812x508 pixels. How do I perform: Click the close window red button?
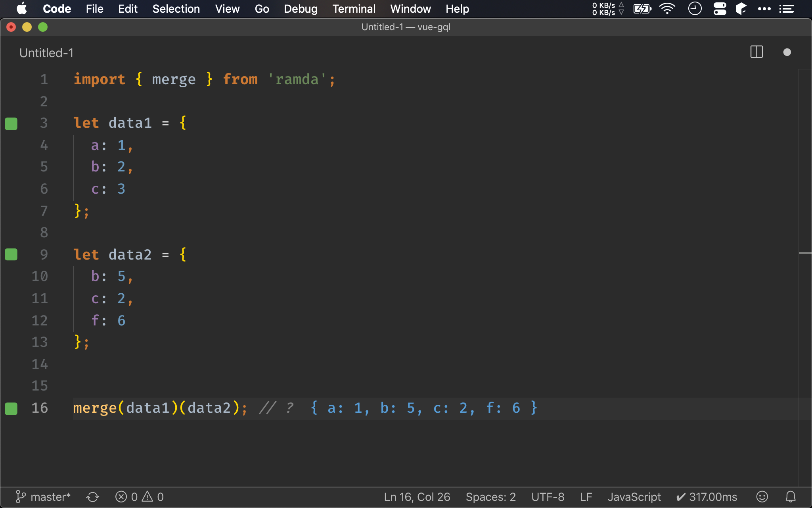(11, 27)
